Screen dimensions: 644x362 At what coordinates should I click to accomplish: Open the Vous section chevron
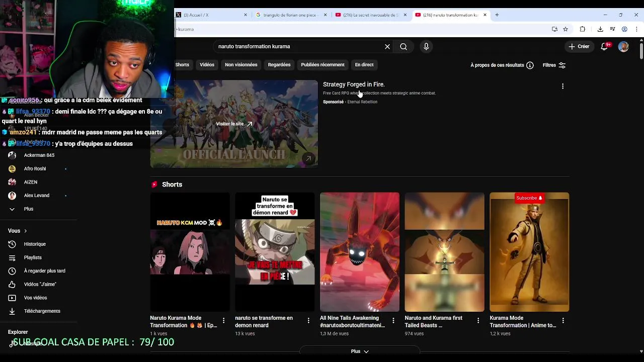(x=25, y=231)
